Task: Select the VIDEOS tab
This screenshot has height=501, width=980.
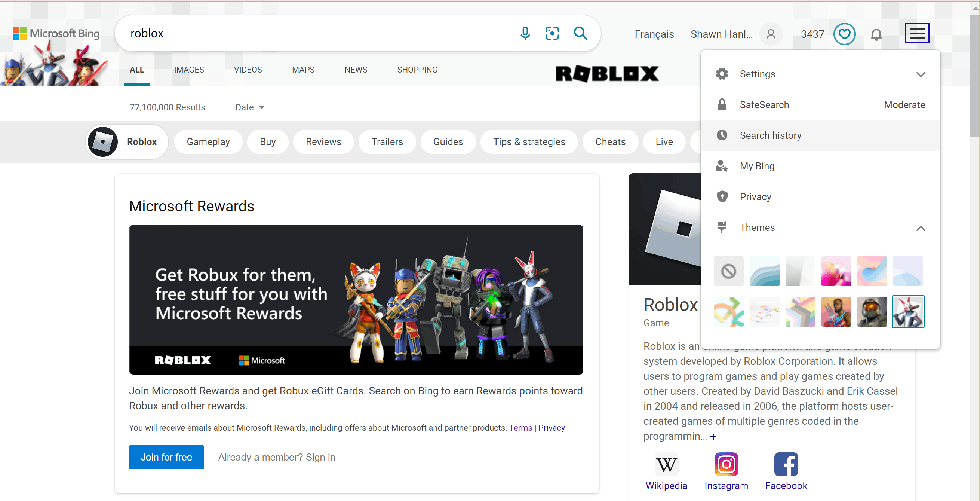Action: coord(248,69)
